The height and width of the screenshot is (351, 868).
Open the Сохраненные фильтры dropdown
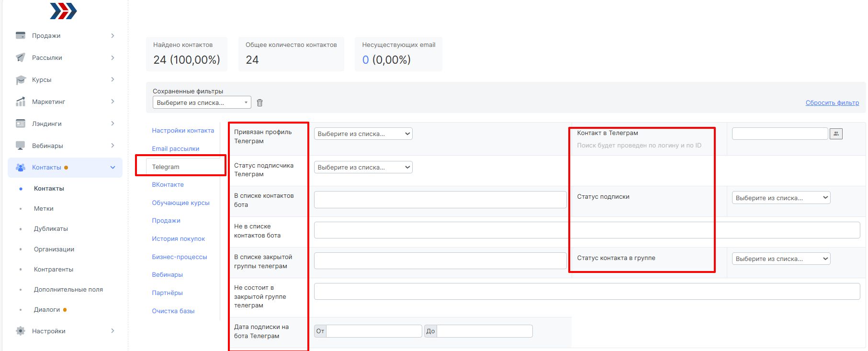point(202,102)
